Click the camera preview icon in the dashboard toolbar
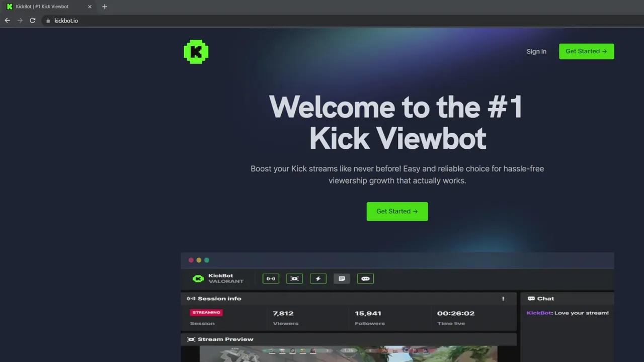Screen dimensions: 644x362 point(294,279)
